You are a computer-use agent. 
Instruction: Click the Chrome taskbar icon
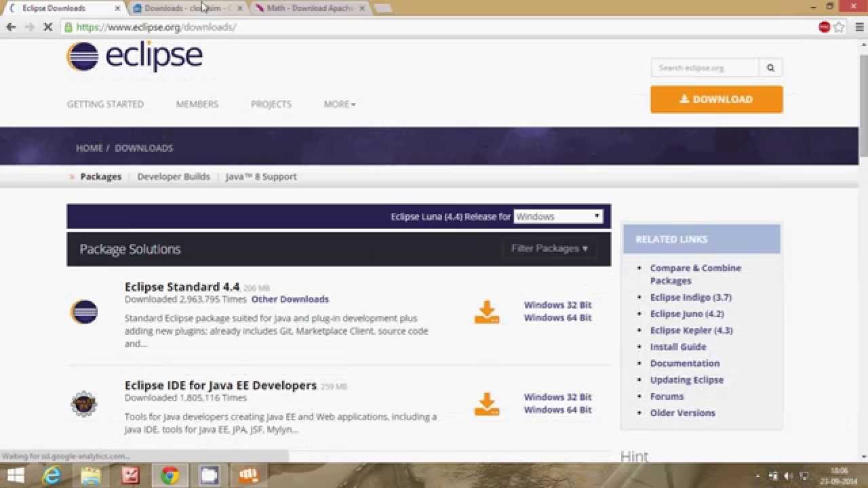(170, 475)
